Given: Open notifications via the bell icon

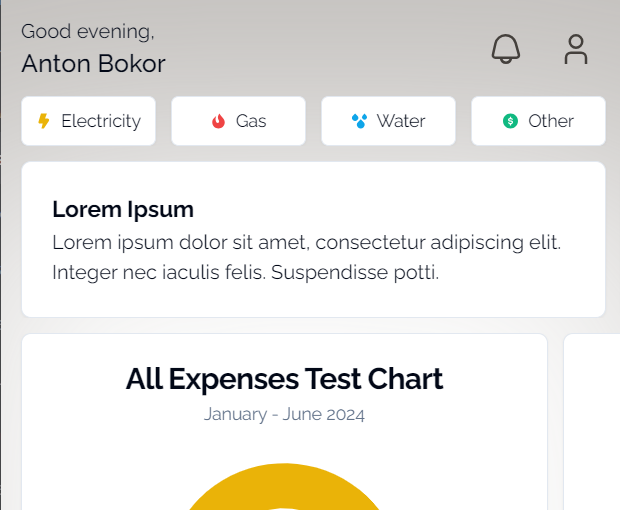Looking at the screenshot, I should [506, 49].
